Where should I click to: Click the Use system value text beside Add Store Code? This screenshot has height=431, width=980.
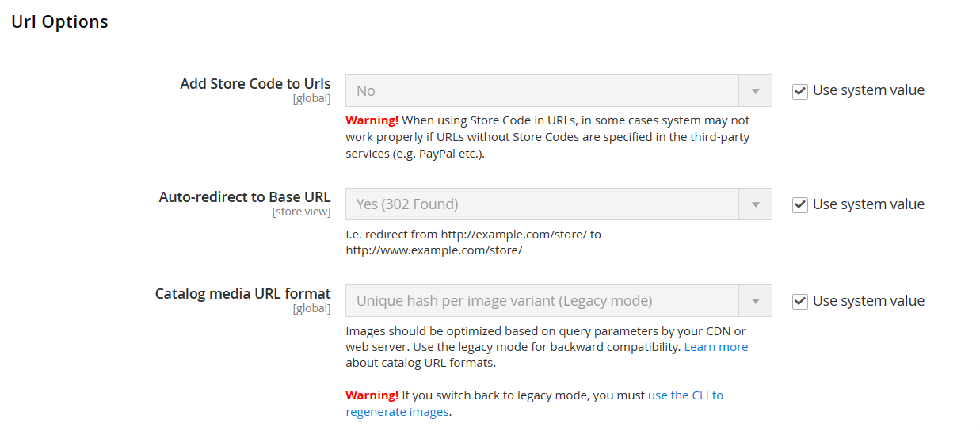868,90
